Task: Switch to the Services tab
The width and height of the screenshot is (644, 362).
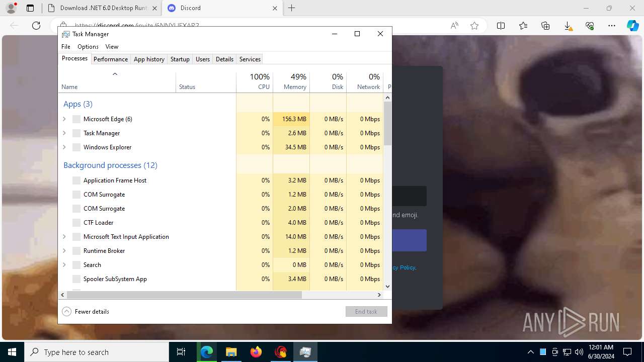Action: pyautogui.click(x=250, y=59)
